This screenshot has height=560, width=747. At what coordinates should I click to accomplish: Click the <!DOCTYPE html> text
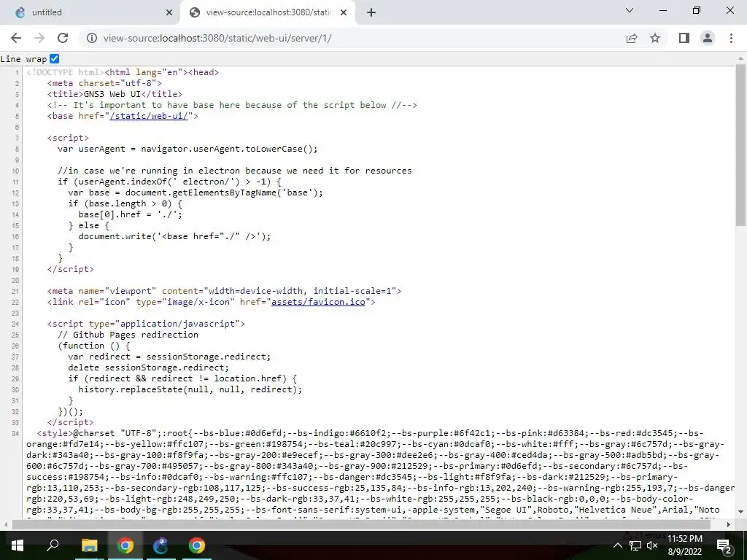pyautogui.click(x=65, y=72)
